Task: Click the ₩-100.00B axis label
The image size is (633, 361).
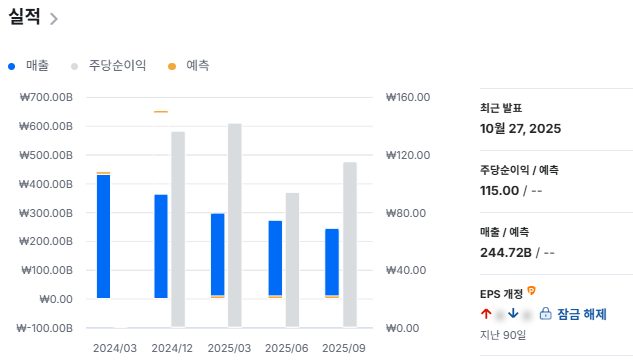Action: click(44, 328)
